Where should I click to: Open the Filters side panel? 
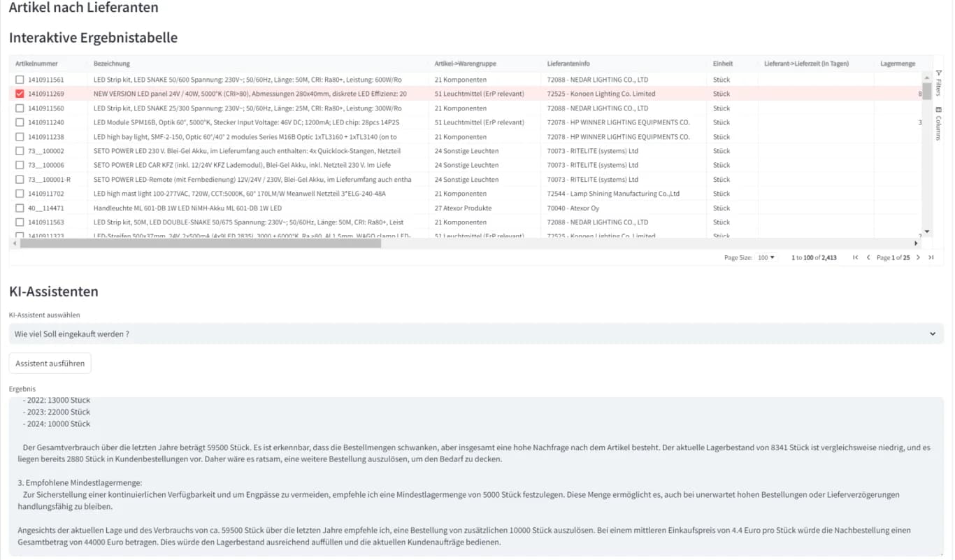pos(938,78)
